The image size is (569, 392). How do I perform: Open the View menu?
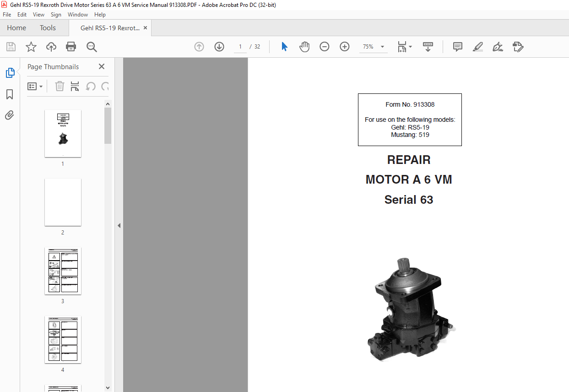click(x=39, y=15)
